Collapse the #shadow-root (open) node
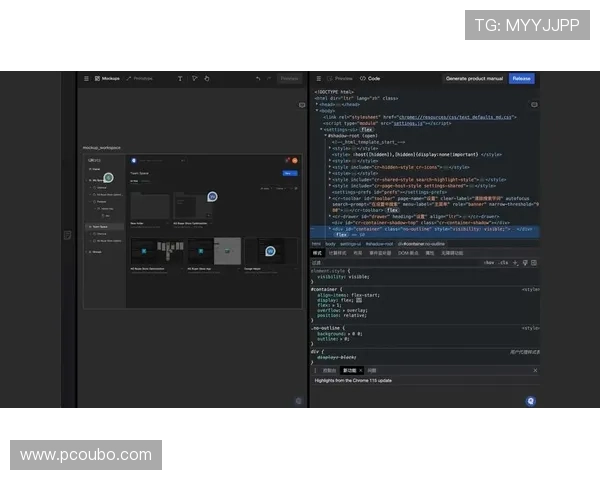This screenshot has height=480, width=600. point(326,135)
